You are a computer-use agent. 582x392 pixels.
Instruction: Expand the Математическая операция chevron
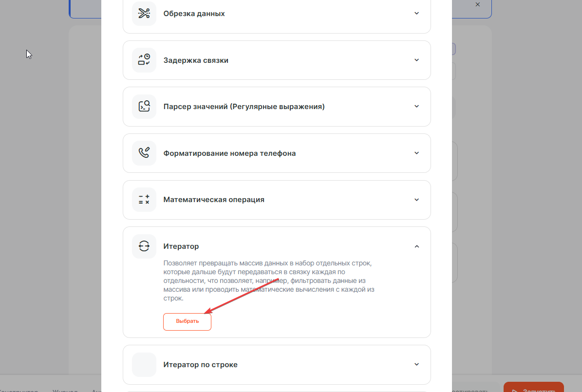tap(416, 200)
